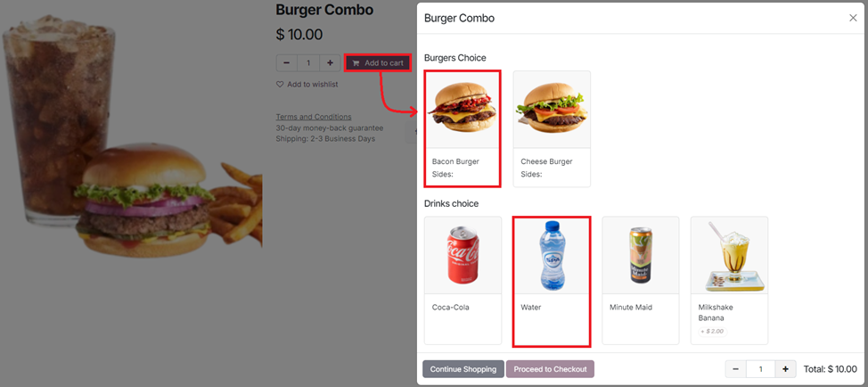Click the Add to cart button

[x=378, y=63]
